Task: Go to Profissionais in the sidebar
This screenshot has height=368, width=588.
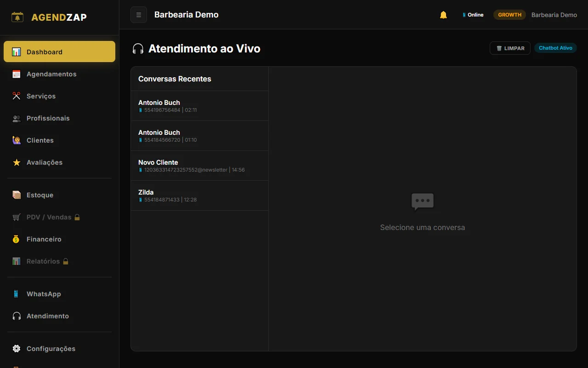Action: (48, 118)
